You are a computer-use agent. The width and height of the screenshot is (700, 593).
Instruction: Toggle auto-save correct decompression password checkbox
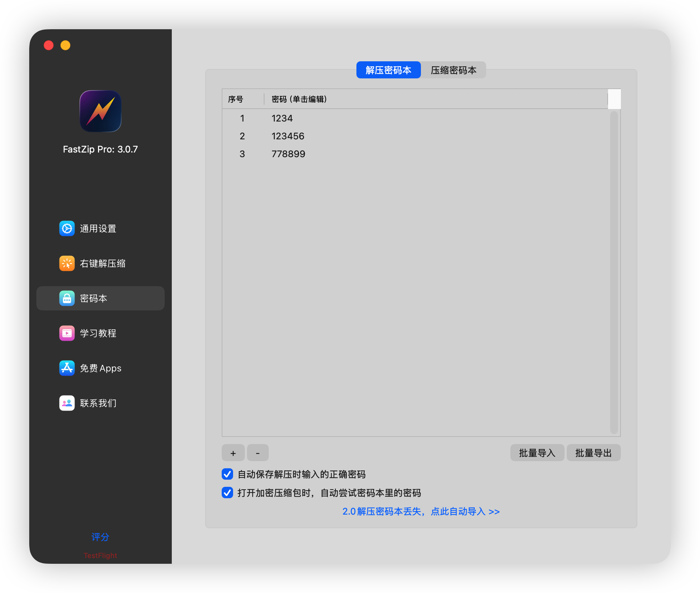click(227, 474)
